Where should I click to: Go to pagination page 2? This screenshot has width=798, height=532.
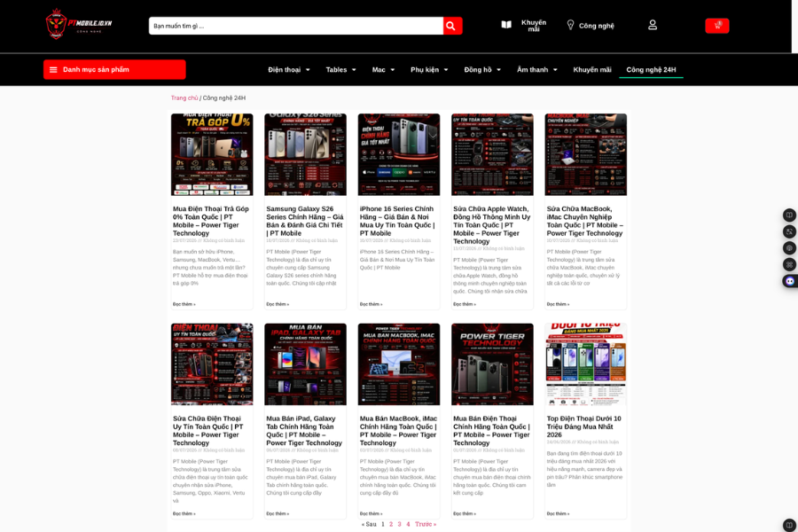pyautogui.click(x=391, y=524)
